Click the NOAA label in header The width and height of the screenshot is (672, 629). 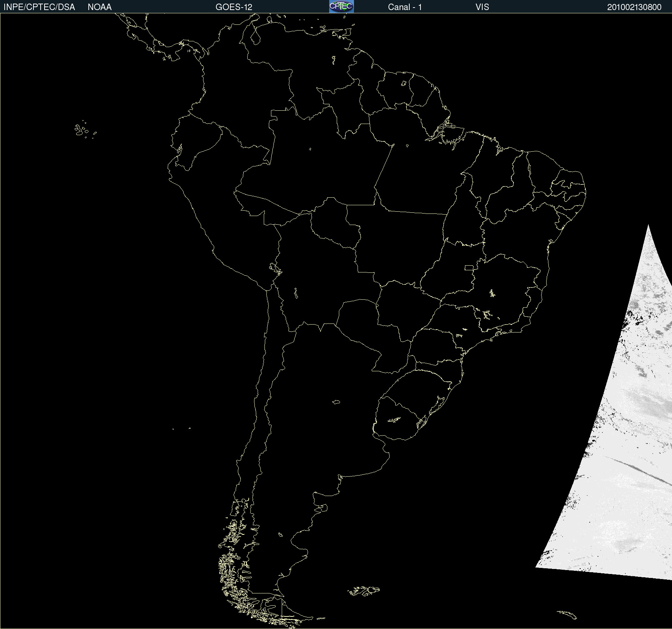pyautogui.click(x=100, y=7)
